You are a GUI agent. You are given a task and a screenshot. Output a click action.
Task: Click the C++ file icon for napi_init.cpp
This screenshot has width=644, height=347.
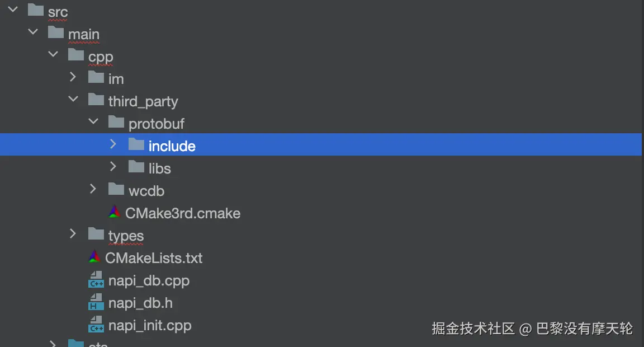coord(96,325)
